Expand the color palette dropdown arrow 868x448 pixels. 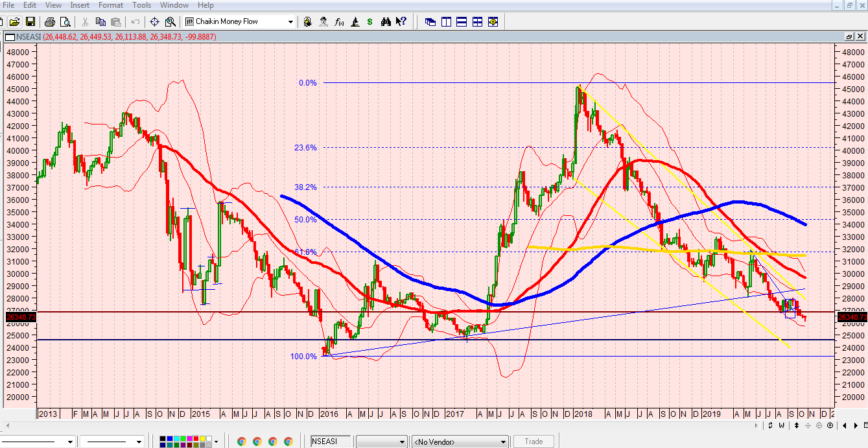(x=217, y=442)
